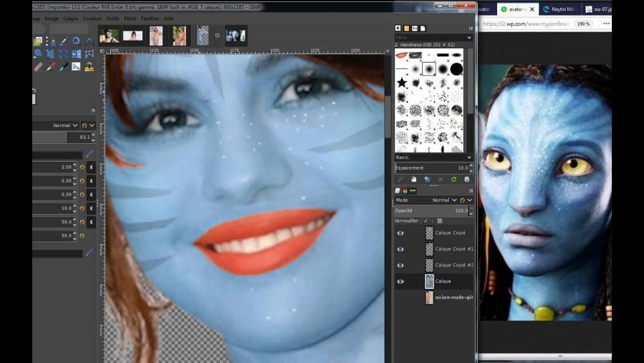Select the Ink tool
Image resolution: width=644 pixels, height=363 pixels.
point(63,66)
